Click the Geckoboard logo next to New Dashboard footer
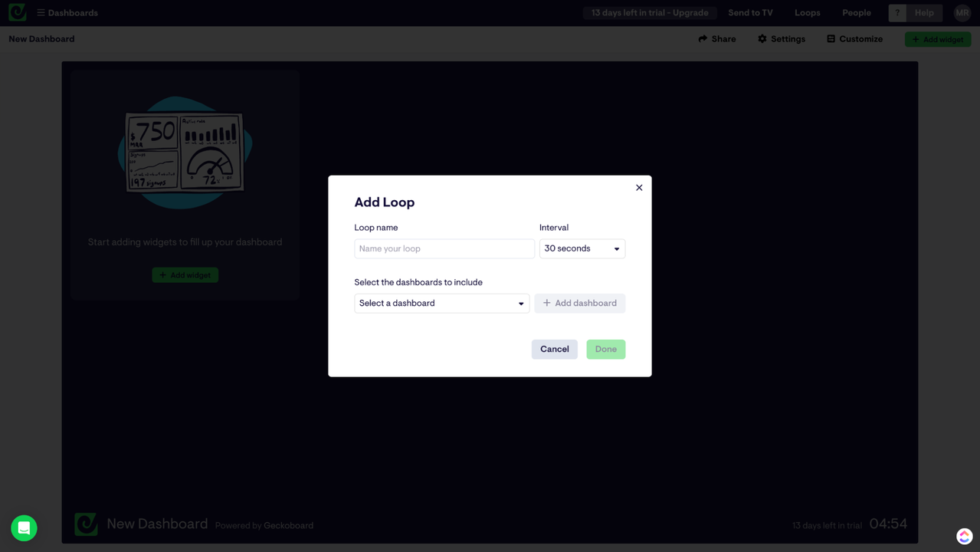Screen dimensions: 980x552 86,524
